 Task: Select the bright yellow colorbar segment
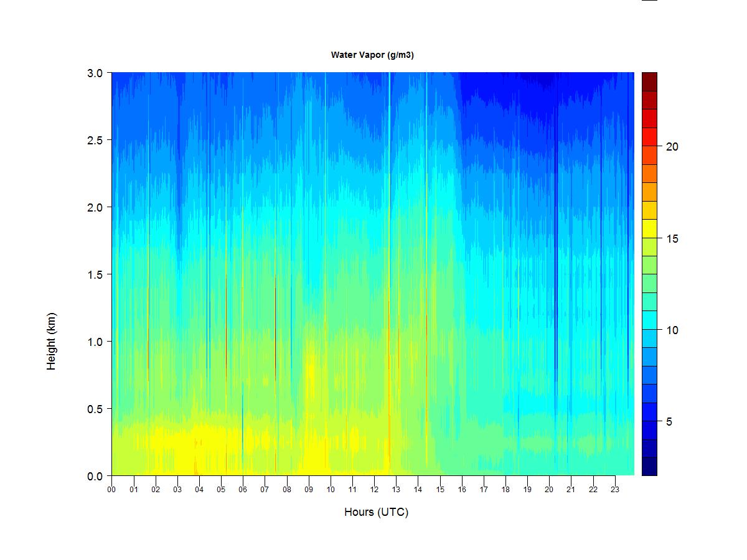point(649,228)
